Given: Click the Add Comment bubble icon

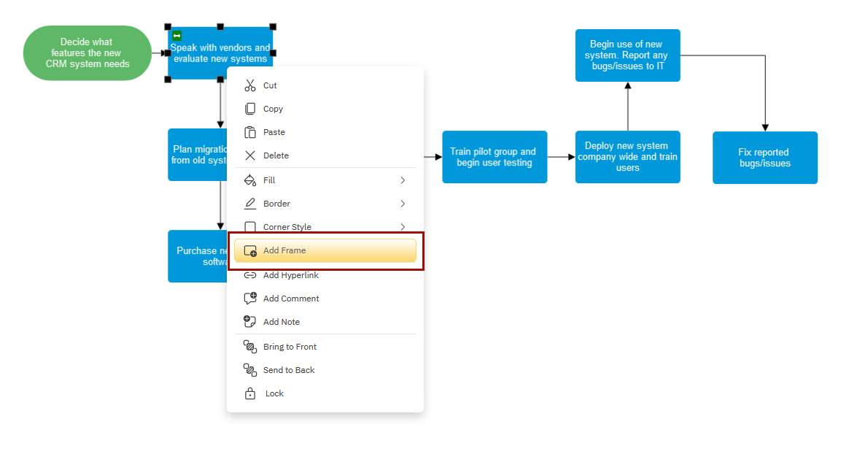Looking at the screenshot, I should (250, 299).
